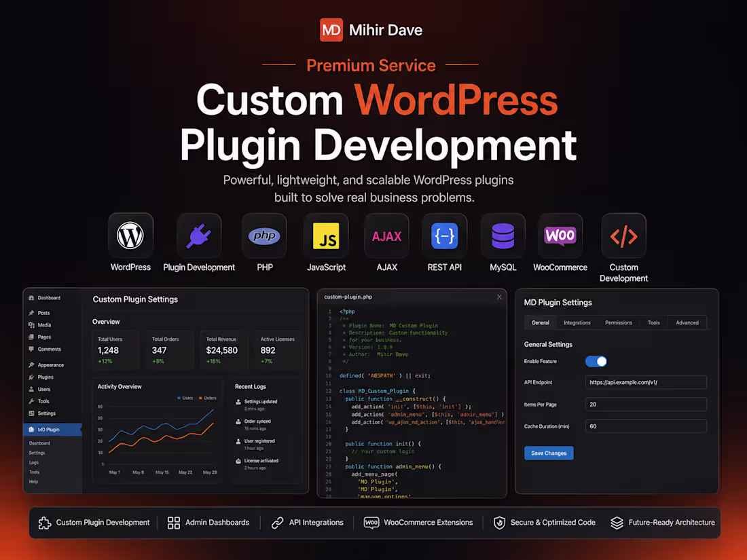Image resolution: width=747 pixels, height=560 pixels.
Task: Click the Cache Duration field
Action: click(646, 426)
